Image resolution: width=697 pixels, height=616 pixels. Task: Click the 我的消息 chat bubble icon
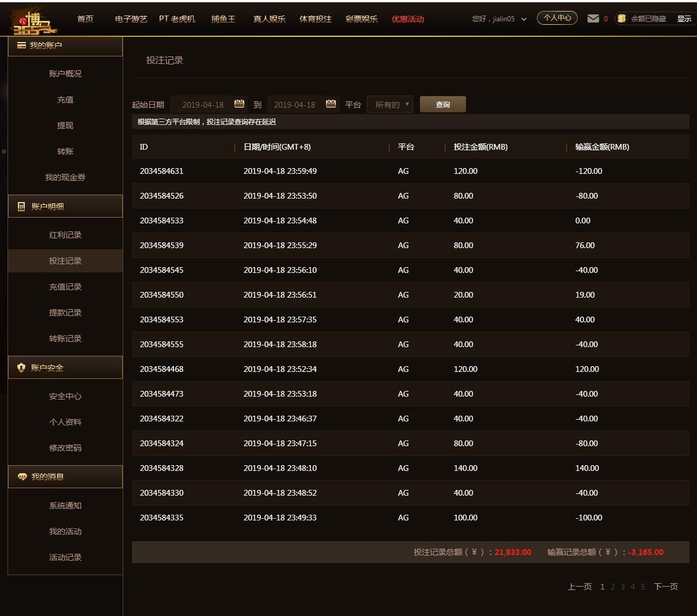coord(22,477)
